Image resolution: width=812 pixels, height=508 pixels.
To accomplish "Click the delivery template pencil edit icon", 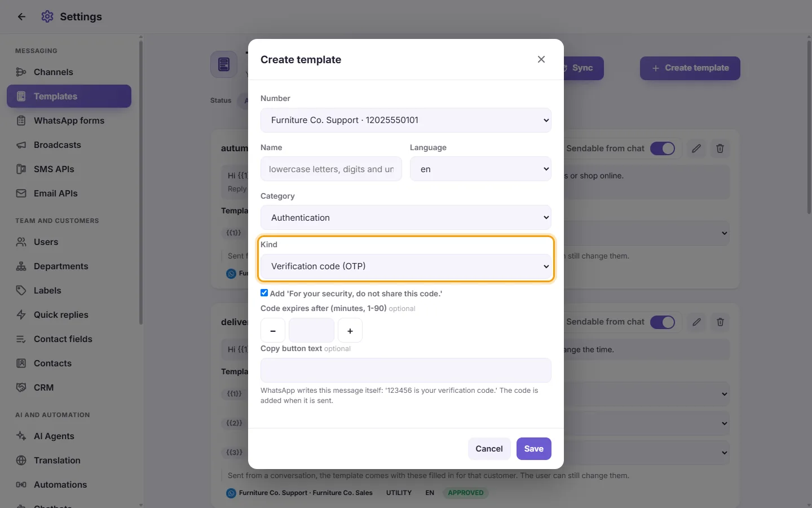I will coord(696,322).
